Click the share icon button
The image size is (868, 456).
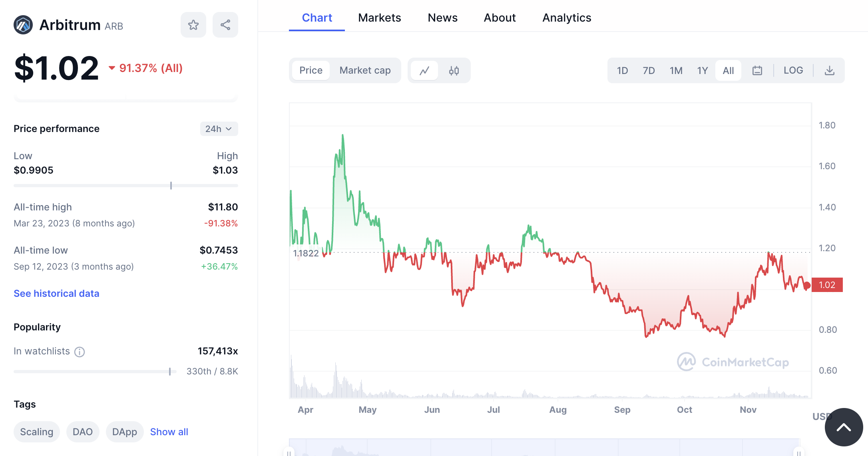pos(225,25)
